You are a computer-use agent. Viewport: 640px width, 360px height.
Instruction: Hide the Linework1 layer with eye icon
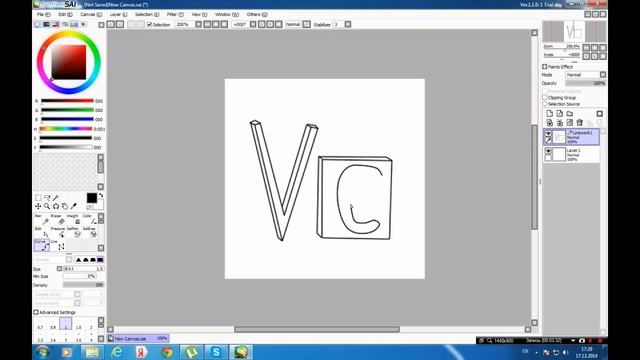[x=548, y=133]
